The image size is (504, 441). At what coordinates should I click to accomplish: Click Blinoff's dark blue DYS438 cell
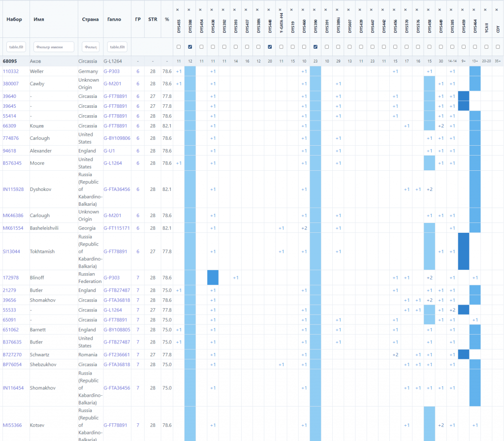click(213, 278)
